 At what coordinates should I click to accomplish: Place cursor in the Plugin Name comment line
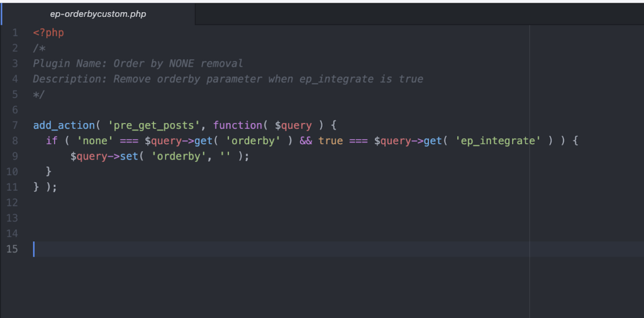pos(138,64)
